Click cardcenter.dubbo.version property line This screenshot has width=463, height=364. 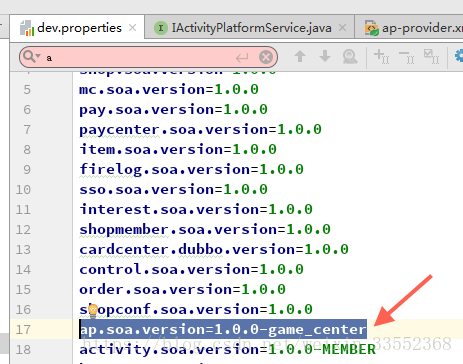214,250
